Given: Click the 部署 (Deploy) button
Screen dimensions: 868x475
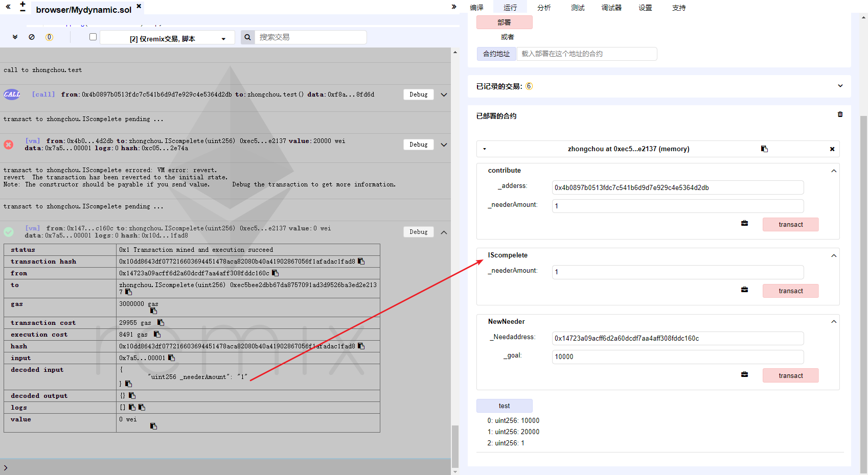Looking at the screenshot, I should pyautogui.click(x=505, y=22).
